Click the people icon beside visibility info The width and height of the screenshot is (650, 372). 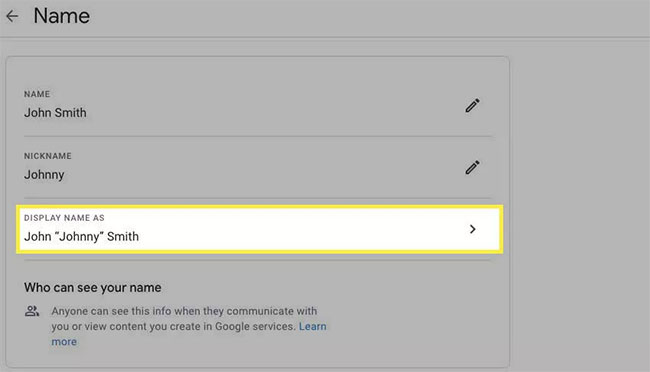coord(32,311)
